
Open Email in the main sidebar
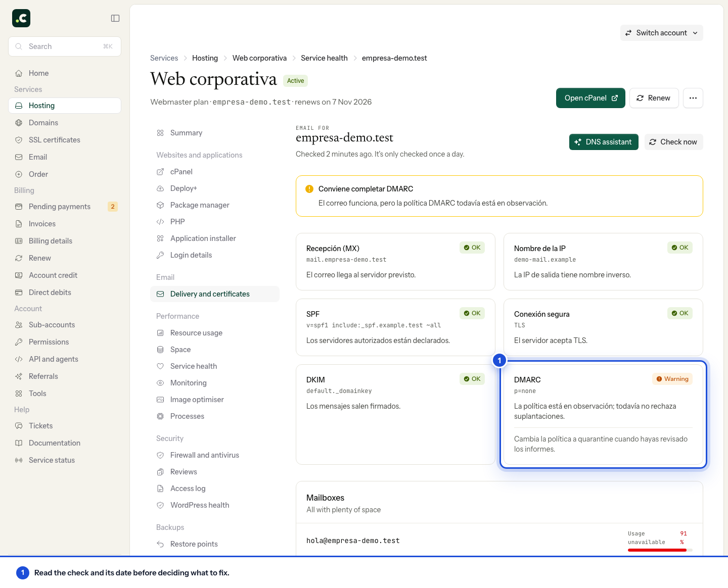(65, 157)
